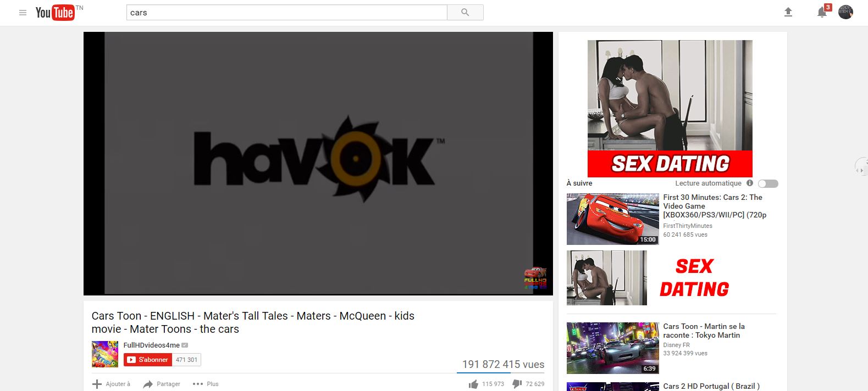Click the side expand arrow at right edge
The image size is (868, 391).
[x=861, y=166]
